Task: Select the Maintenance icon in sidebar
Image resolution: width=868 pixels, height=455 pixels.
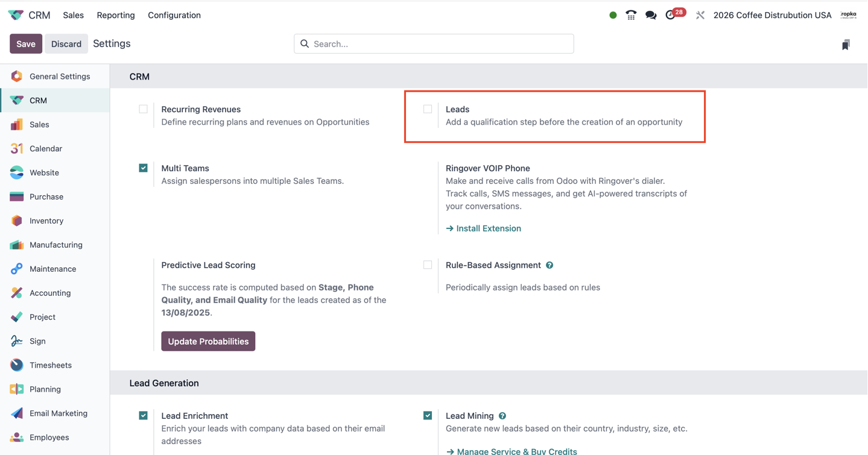Action: [17, 269]
